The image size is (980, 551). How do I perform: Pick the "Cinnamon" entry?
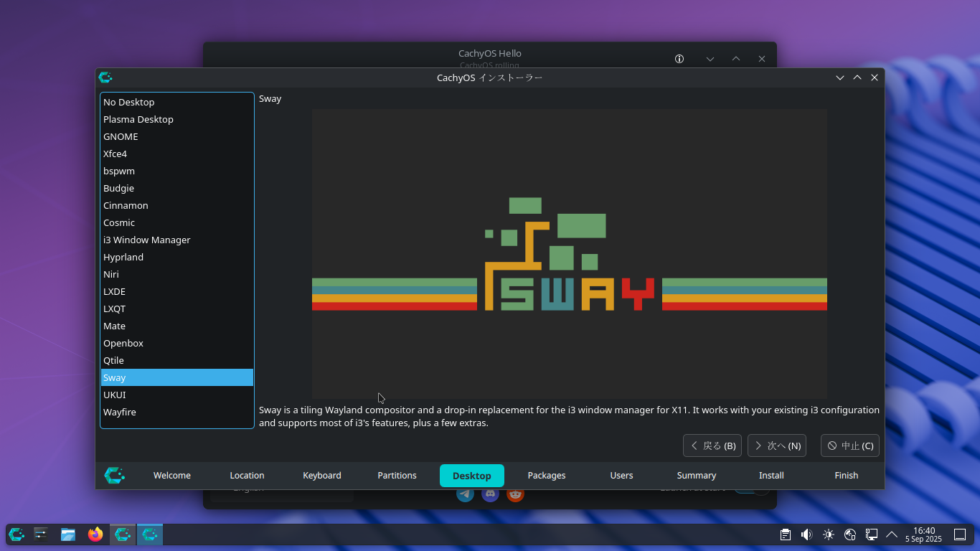tap(177, 205)
